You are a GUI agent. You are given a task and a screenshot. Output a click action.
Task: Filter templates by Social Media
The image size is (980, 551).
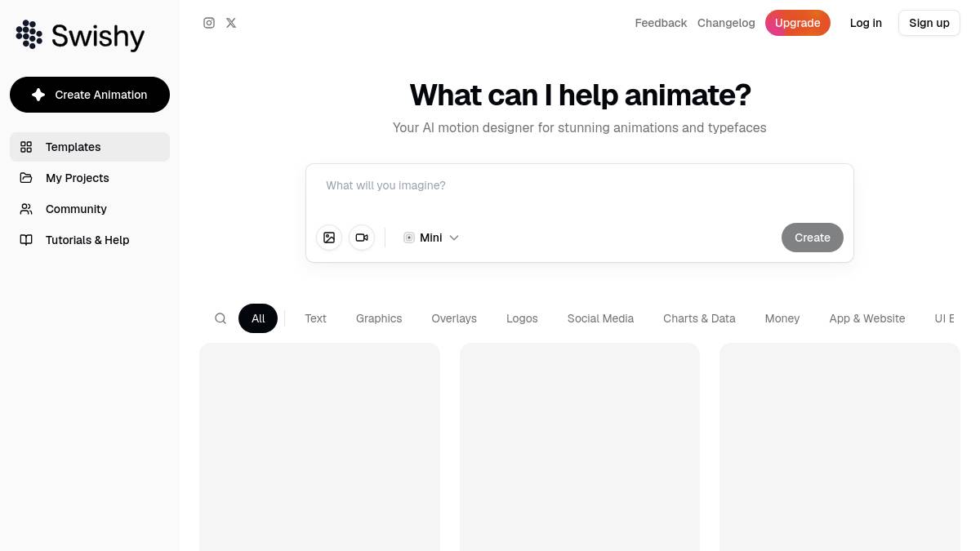click(600, 318)
